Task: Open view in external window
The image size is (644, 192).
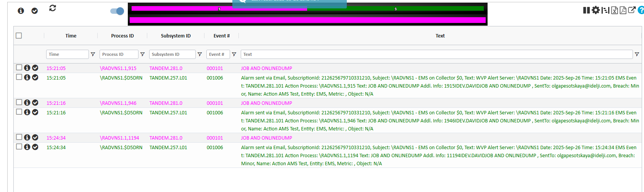Action: (x=632, y=10)
